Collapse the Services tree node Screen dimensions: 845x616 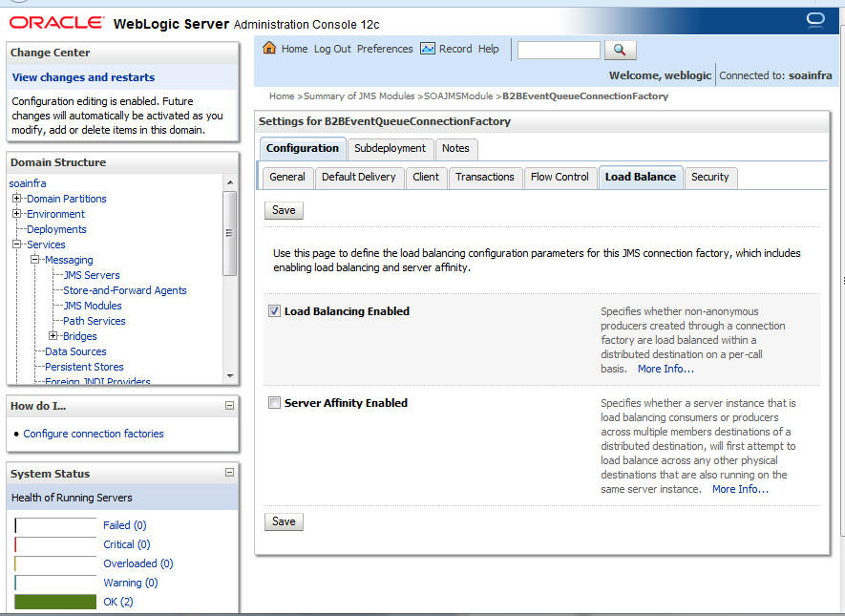click(x=16, y=244)
